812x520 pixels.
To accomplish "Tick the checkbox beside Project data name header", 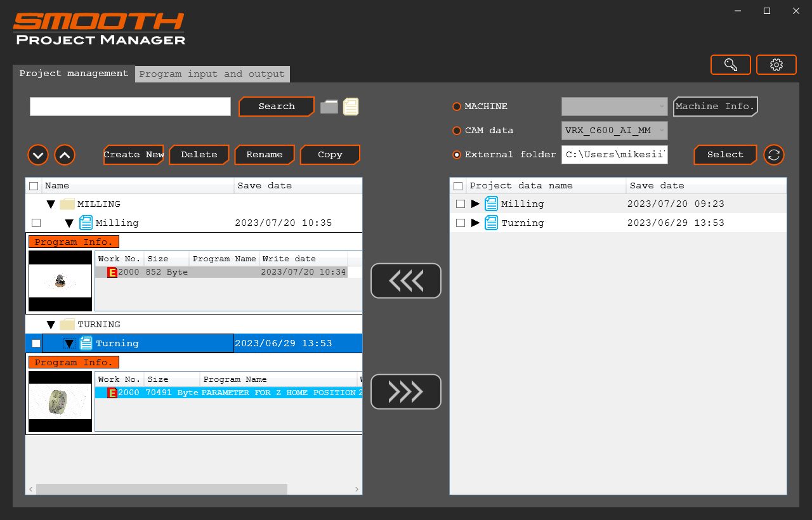I will point(459,186).
